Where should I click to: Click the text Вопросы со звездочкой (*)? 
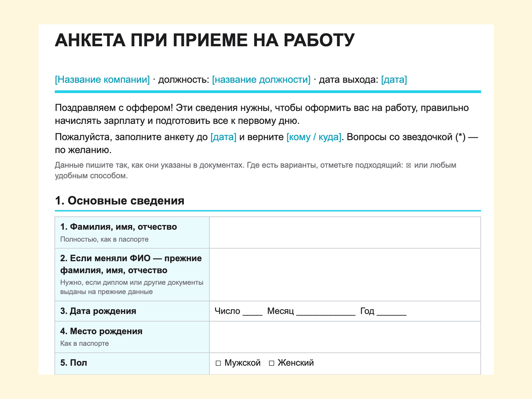[406, 137]
